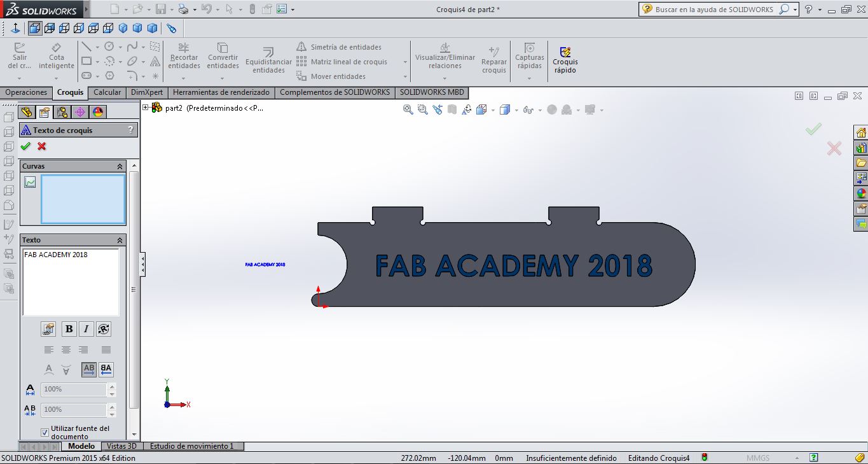868x464 pixels.
Task: Cancel sketch text with red X
Action: (x=42, y=146)
